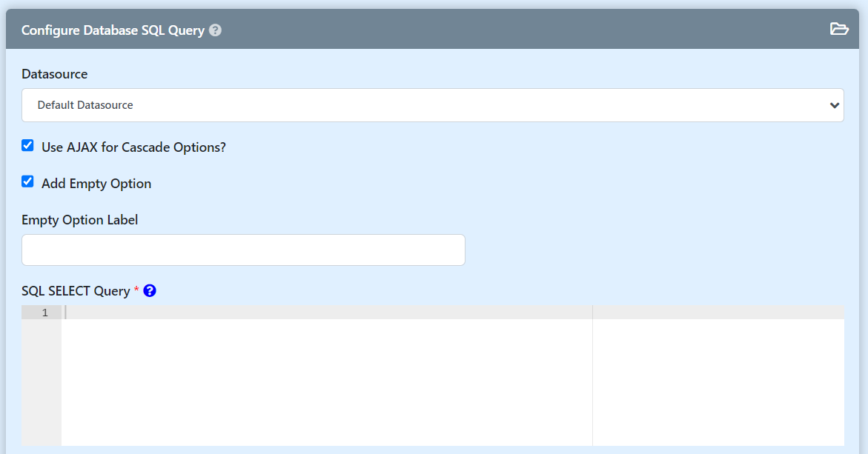
Task: Click the Configure Database SQL Query header title
Action: point(113,30)
